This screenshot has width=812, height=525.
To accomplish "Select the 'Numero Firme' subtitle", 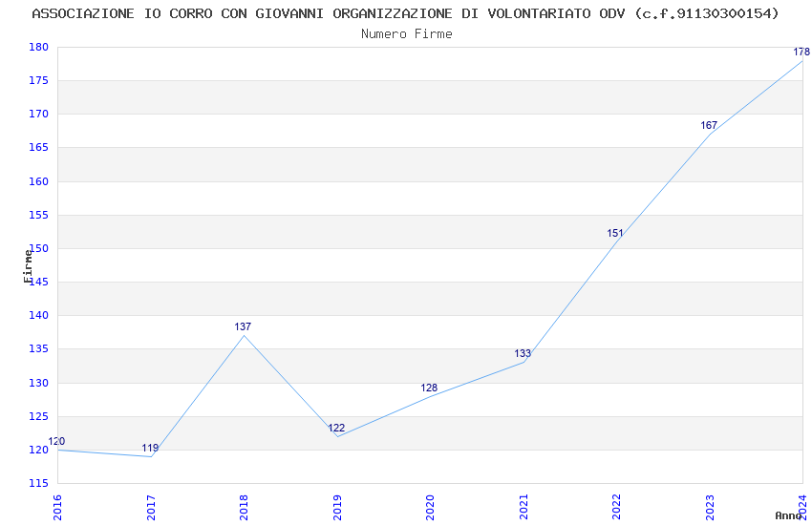I will [407, 34].
